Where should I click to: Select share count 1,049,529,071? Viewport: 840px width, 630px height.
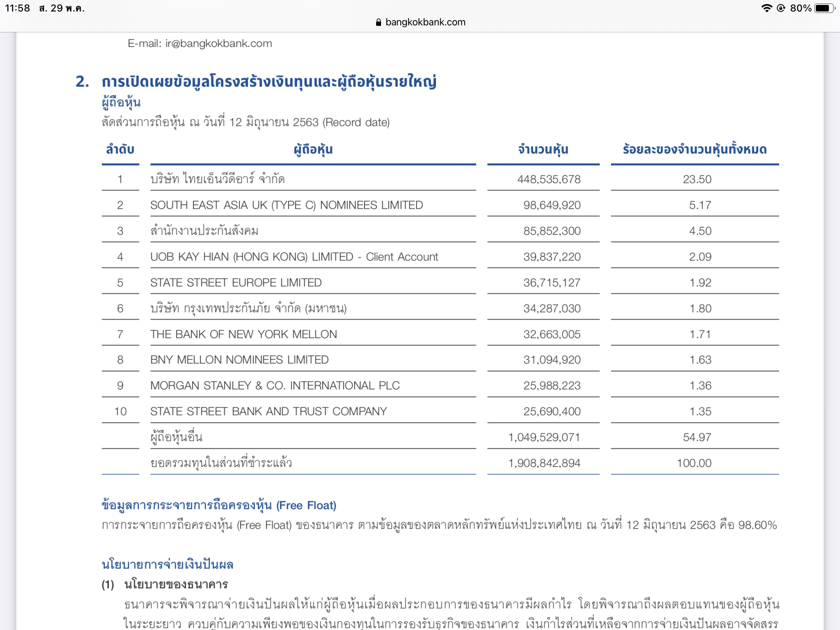point(544,437)
